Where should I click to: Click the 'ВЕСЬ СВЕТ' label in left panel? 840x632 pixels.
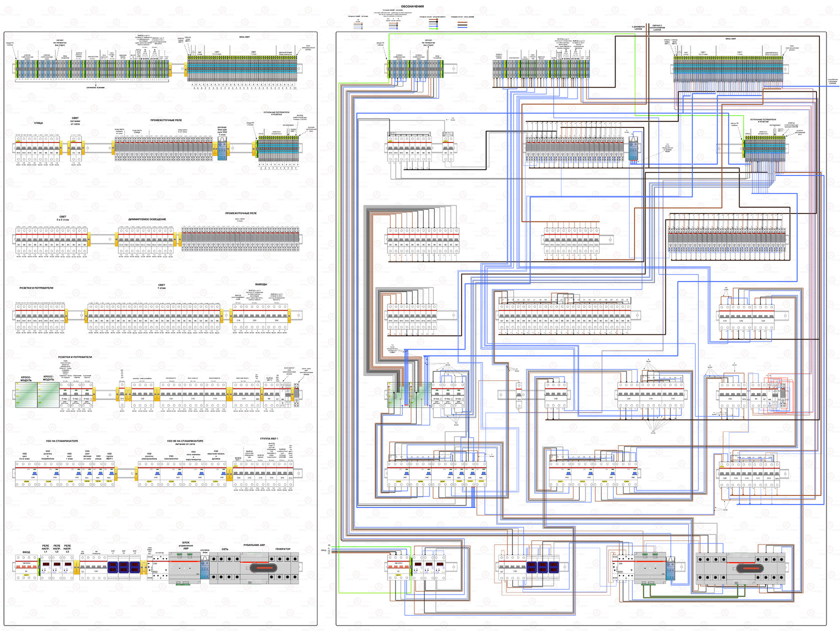pos(244,36)
